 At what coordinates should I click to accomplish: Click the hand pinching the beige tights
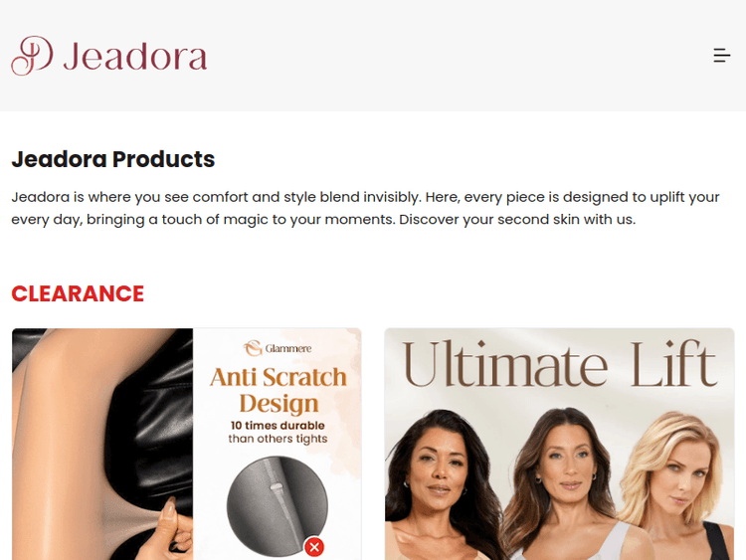[175, 529]
